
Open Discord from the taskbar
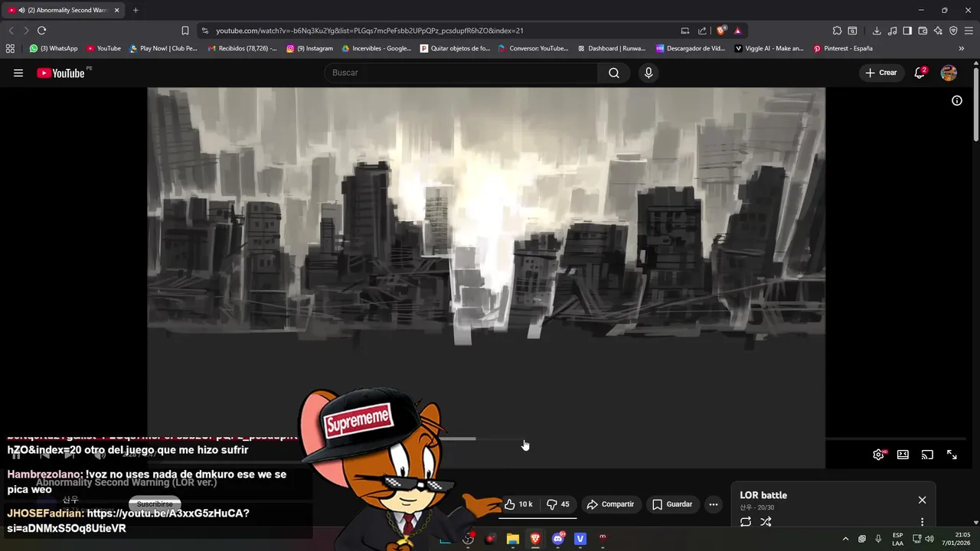[x=558, y=539]
